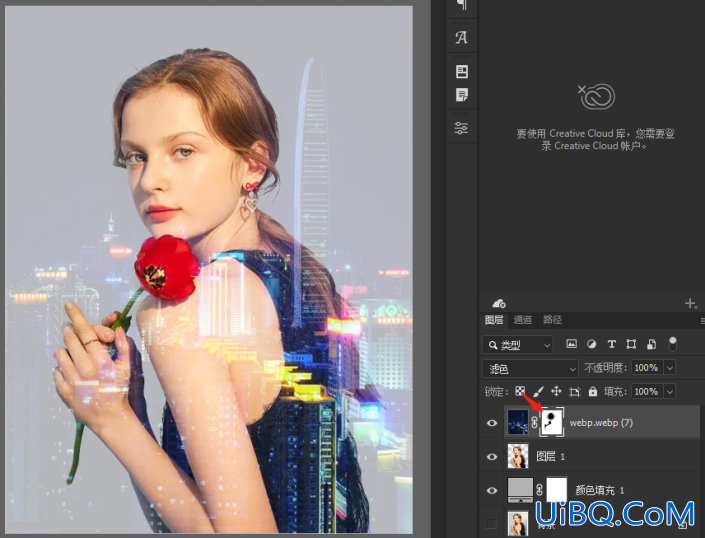Viewport: 705px width, 538px height.
Task: Lock transparent pixels checkerboard icon
Action: (520, 391)
